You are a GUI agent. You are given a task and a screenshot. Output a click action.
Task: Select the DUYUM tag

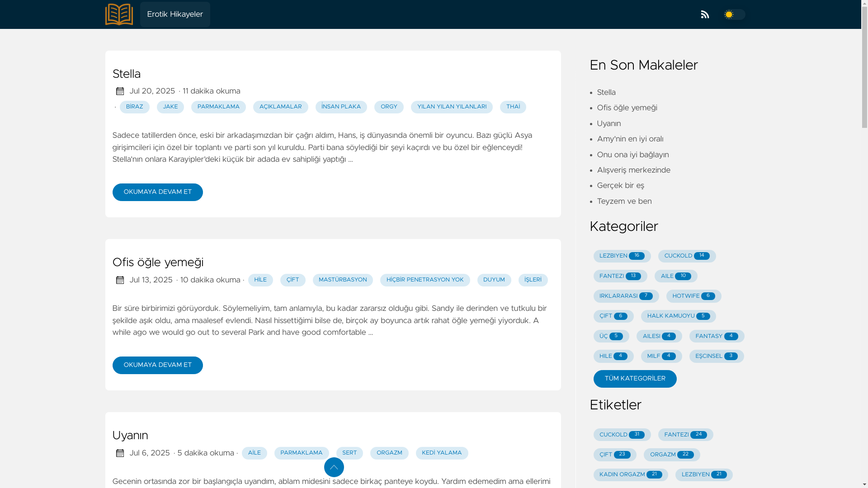494,280
